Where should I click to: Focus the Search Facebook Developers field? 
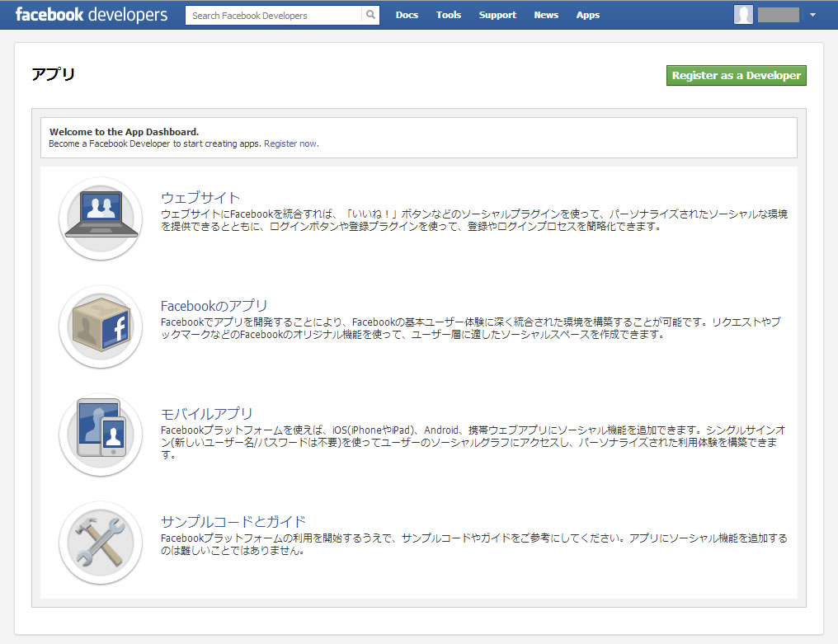[274, 16]
